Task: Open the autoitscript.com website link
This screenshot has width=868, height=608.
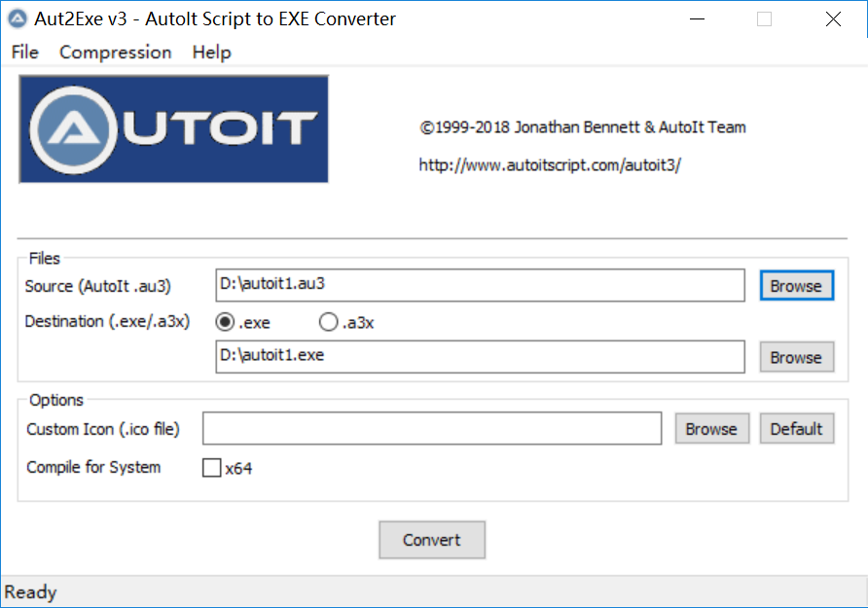Action: point(550,164)
